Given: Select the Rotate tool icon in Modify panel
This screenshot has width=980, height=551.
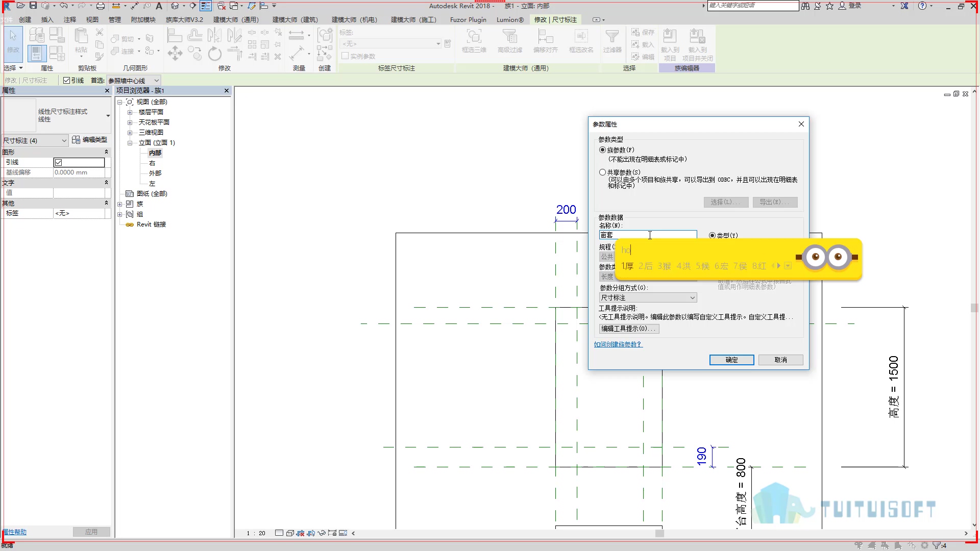Looking at the screenshot, I should point(214,53).
